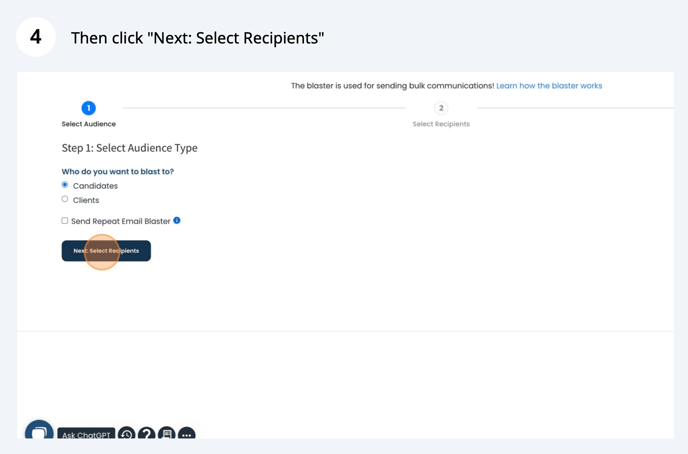
Task: Open the question mark help icon
Action: coord(147,433)
